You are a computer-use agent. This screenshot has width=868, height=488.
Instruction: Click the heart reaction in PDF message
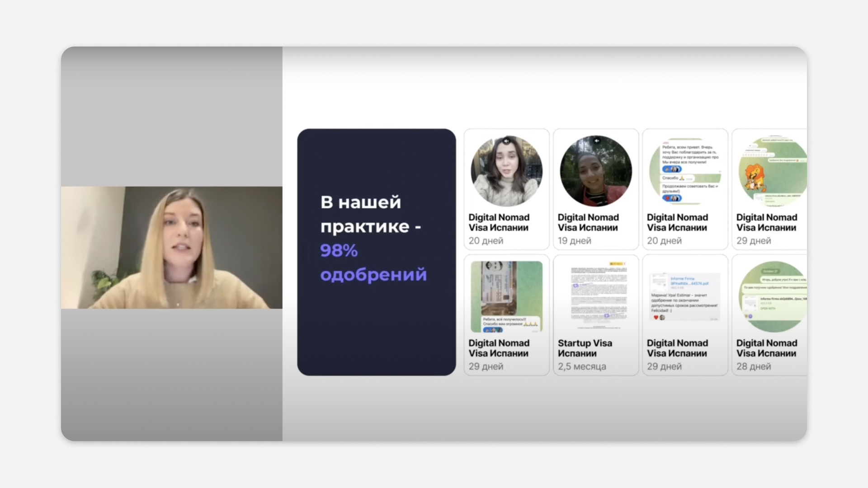click(x=656, y=318)
